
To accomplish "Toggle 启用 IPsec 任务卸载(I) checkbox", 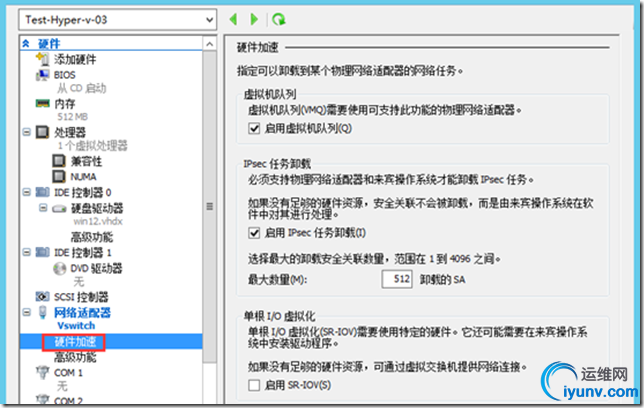I will [x=254, y=233].
